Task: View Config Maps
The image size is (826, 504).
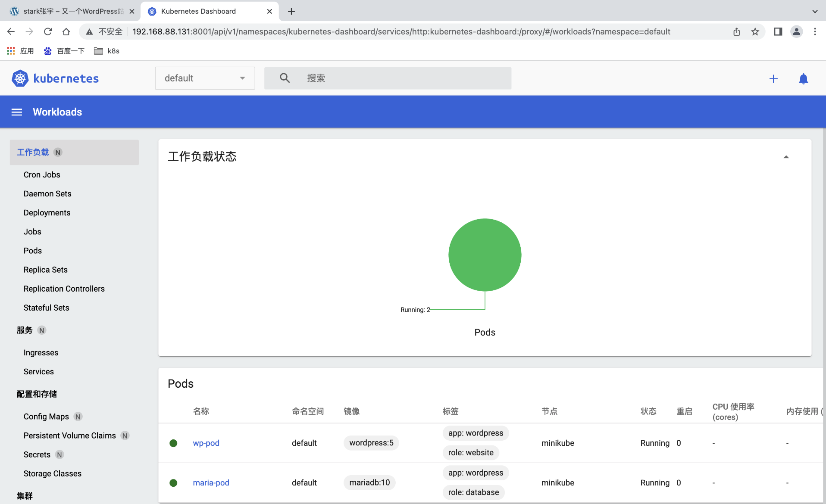Action: (x=46, y=417)
